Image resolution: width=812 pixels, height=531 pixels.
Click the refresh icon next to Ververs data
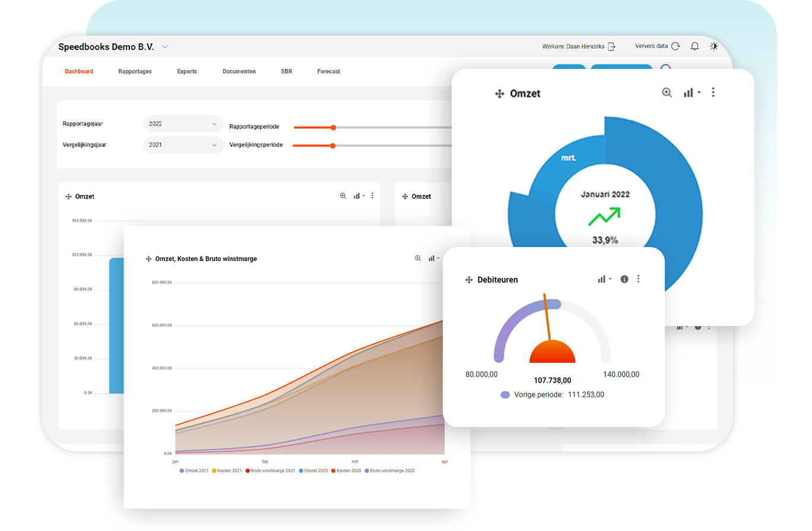click(675, 46)
